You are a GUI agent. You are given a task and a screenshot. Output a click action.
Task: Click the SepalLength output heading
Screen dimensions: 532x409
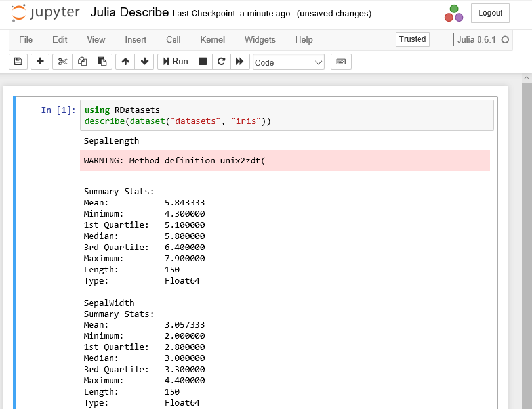pos(112,141)
